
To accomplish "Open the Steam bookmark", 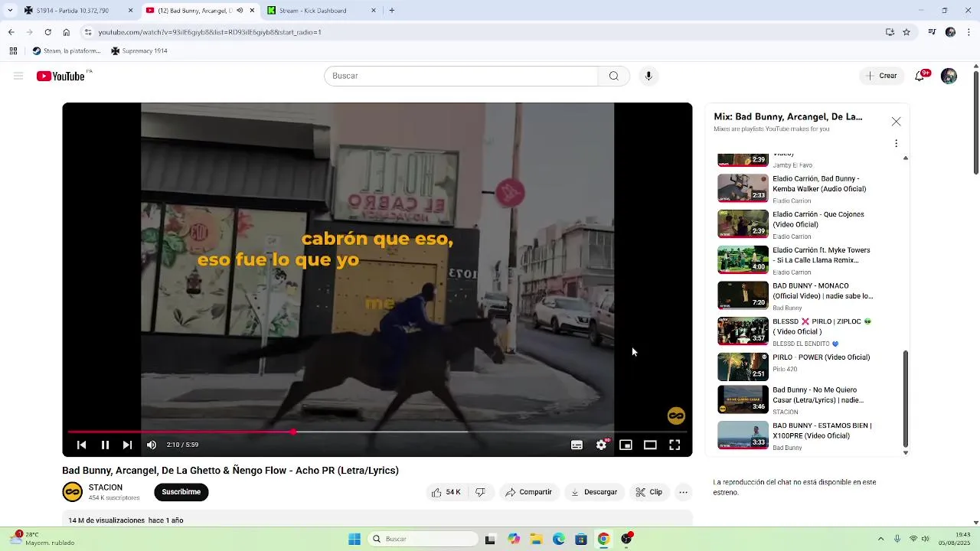I will tap(67, 51).
